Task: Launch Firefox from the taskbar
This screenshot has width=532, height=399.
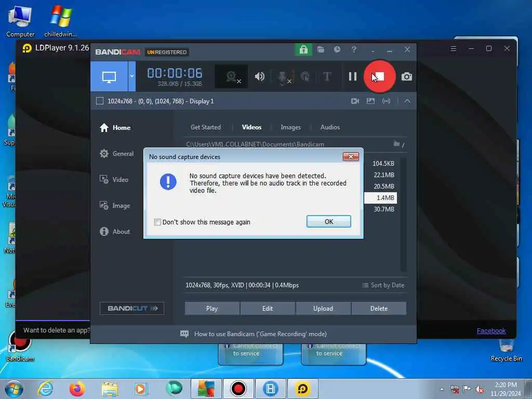Action: tap(77, 389)
